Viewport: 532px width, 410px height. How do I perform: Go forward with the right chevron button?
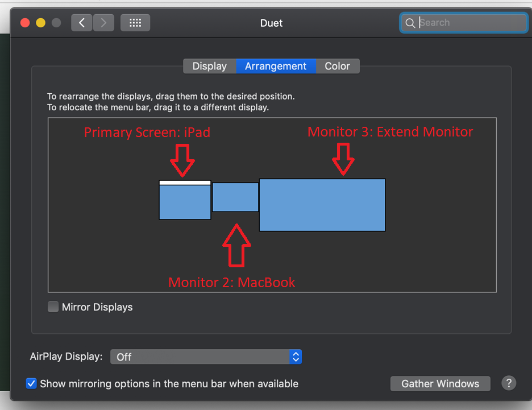[x=103, y=23]
